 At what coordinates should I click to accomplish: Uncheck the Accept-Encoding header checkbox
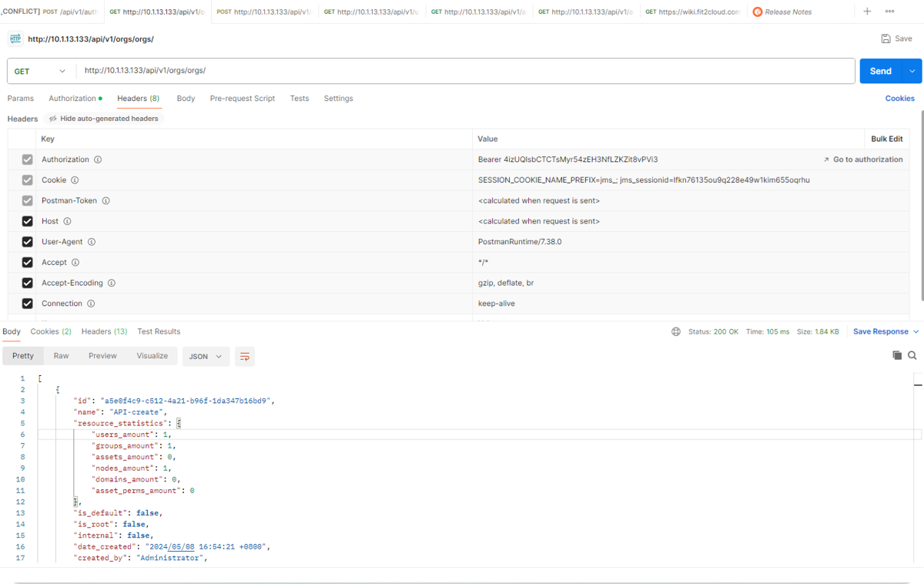click(28, 283)
